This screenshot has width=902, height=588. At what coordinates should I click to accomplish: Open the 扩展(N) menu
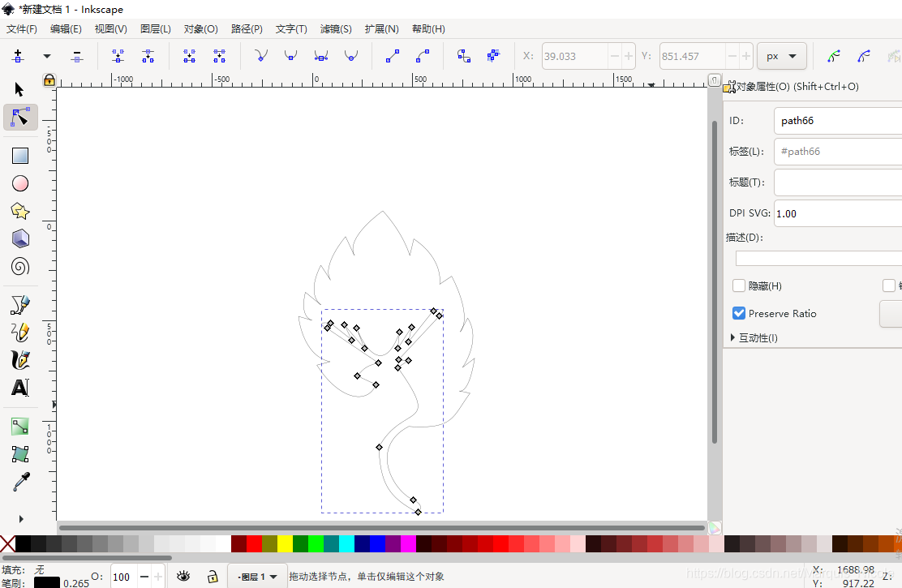tap(381, 28)
